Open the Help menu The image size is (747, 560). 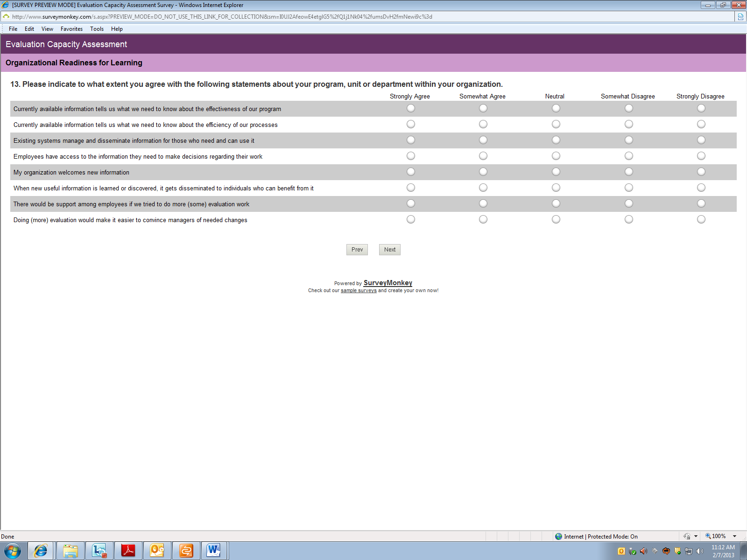point(117,29)
